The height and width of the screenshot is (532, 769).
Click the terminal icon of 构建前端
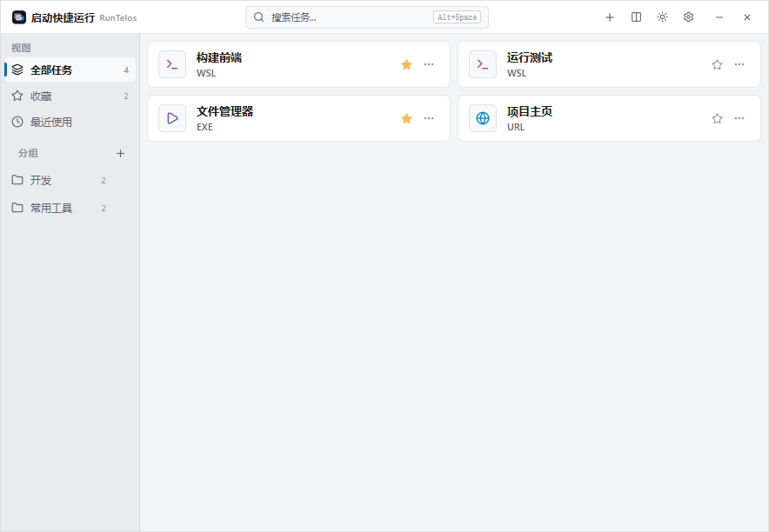click(x=172, y=64)
